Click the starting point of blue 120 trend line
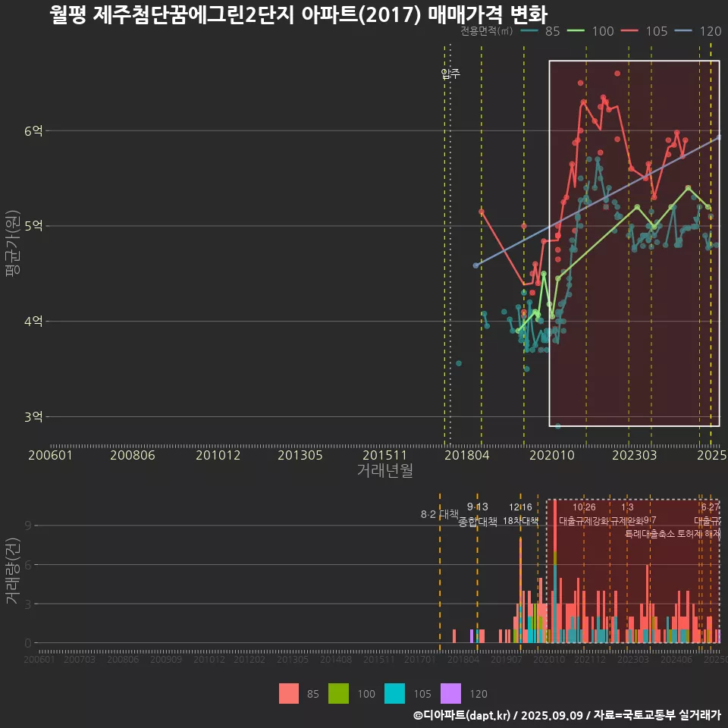728x728 pixels. 475,265
